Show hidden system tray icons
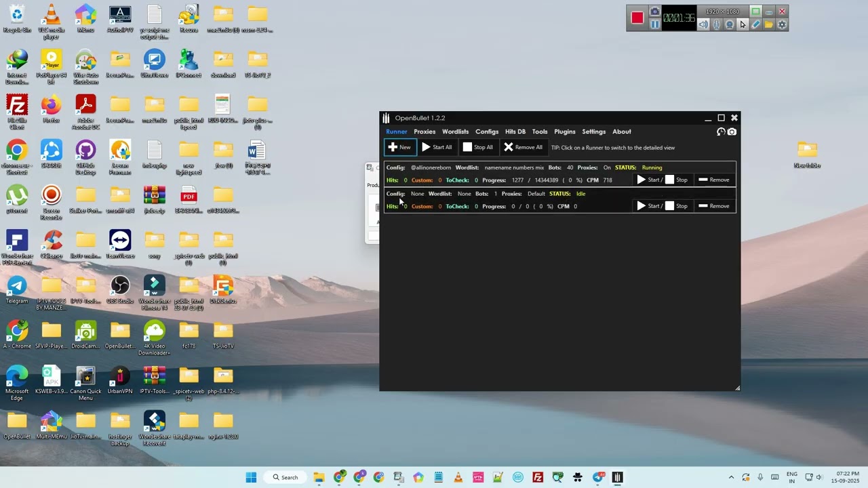The width and height of the screenshot is (868, 488). pos(731,477)
